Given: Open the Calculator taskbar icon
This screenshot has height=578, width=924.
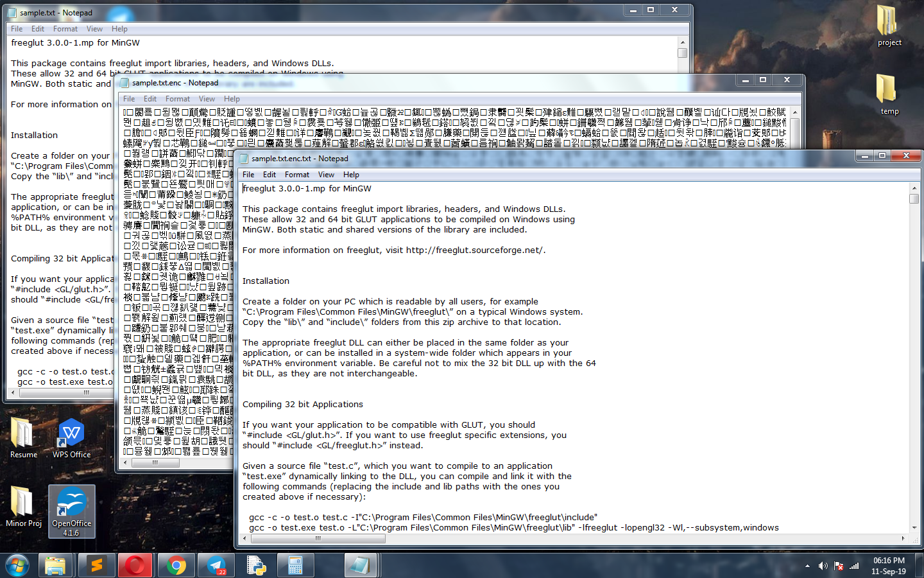Looking at the screenshot, I should pyautogui.click(x=295, y=565).
